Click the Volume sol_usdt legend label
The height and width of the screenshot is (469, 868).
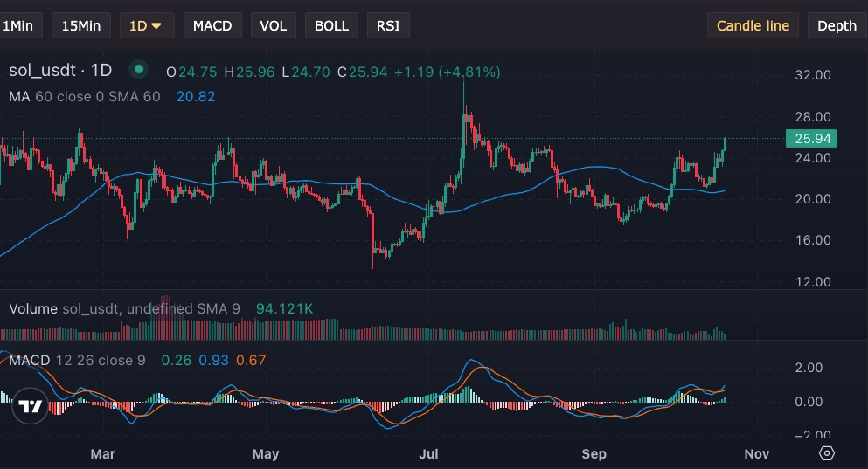124,308
